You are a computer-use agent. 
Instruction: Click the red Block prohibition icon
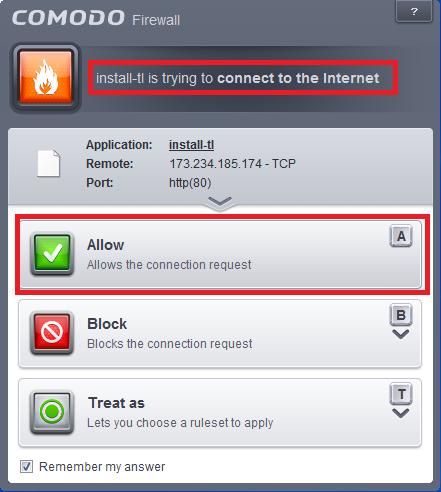52,333
